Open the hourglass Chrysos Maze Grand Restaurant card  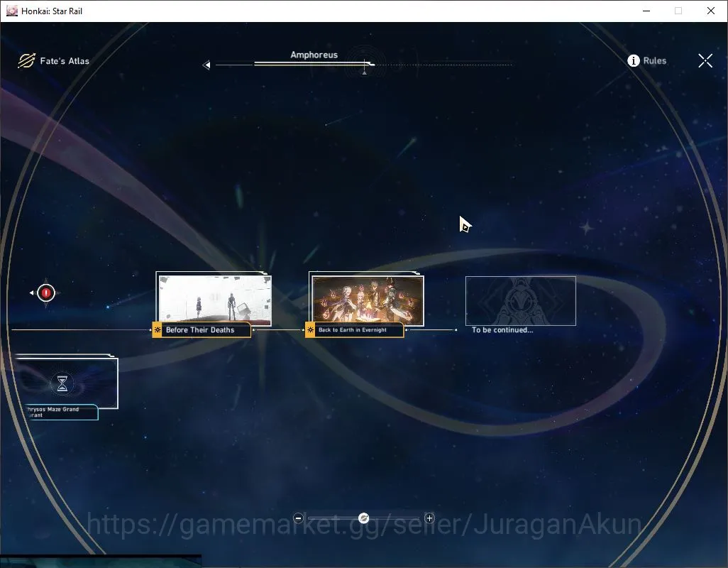coord(65,383)
